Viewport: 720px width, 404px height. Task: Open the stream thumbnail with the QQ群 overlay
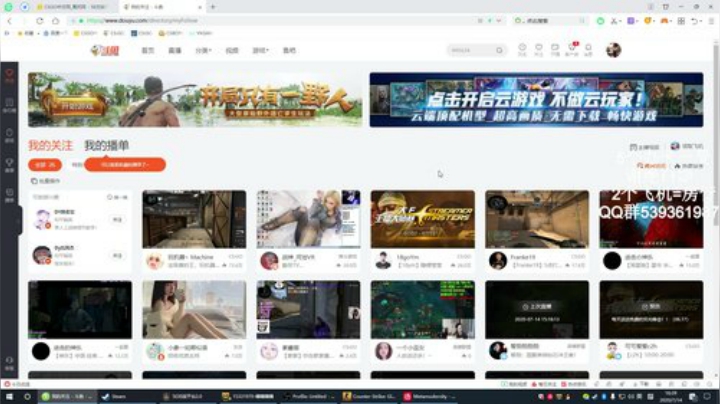(652, 219)
